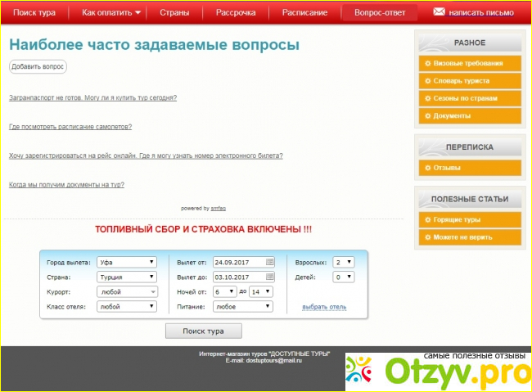Open the "выбрать отель" link
The height and width of the screenshot is (392, 532).
point(324,307)
